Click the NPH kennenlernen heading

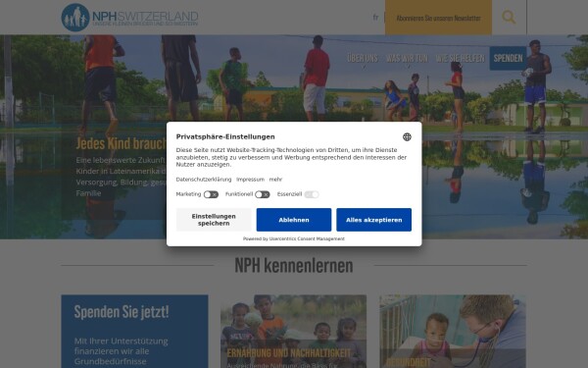[x=294, y=266]
